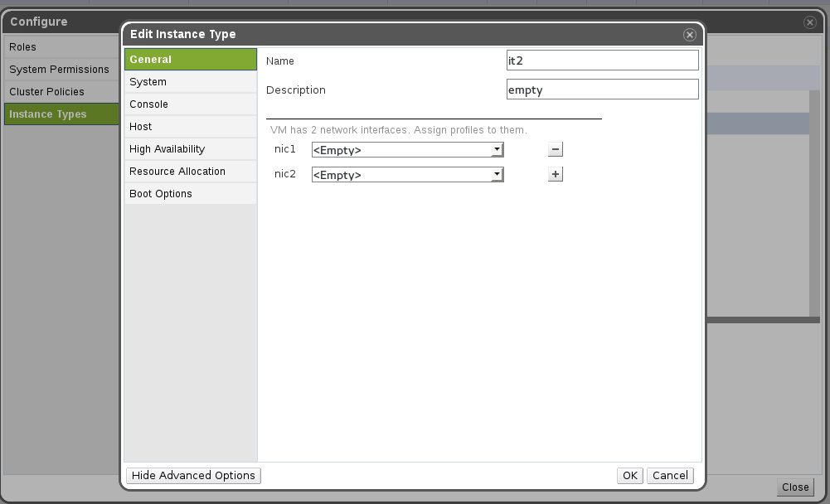Confirm changes with OK button
830x504 pixels.
[629, 475]
